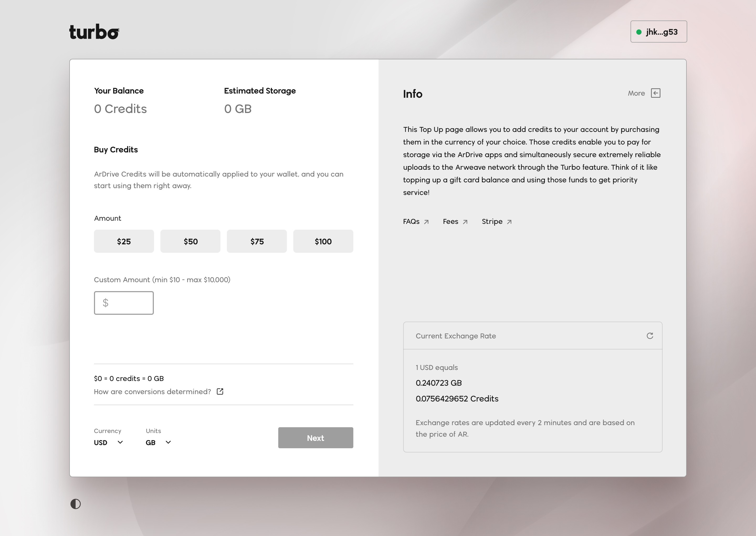Focus the Custom Amount input field
This screenshot has width=756, height=536.
[124, 303]
